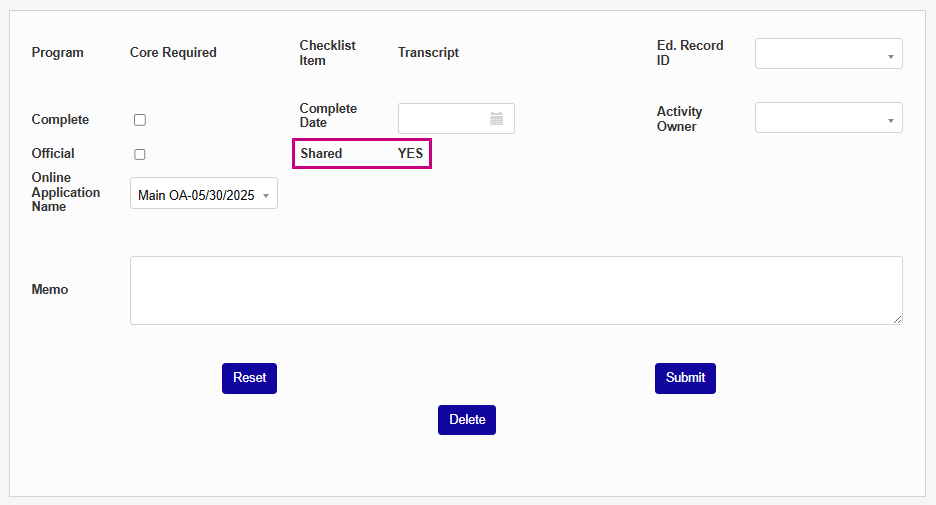Viewport: 936px width, 505px height.
Task: Enable the Official checkbox
Action: 140,154
